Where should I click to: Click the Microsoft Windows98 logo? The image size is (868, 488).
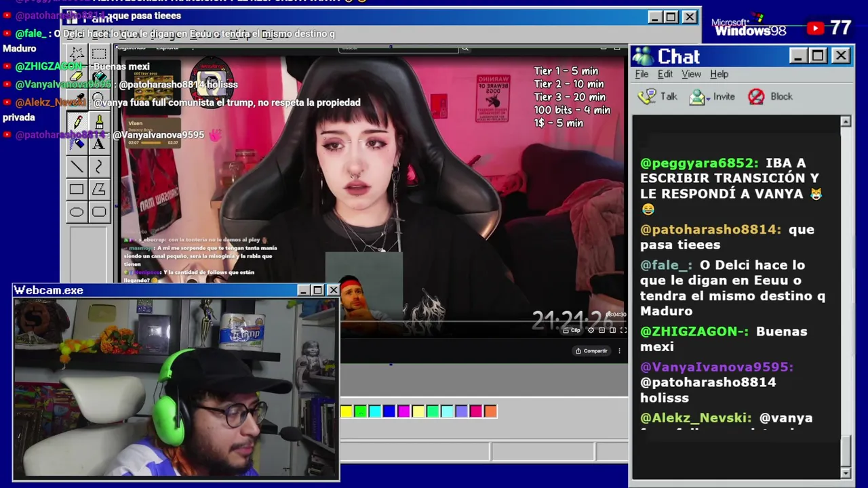749,26
